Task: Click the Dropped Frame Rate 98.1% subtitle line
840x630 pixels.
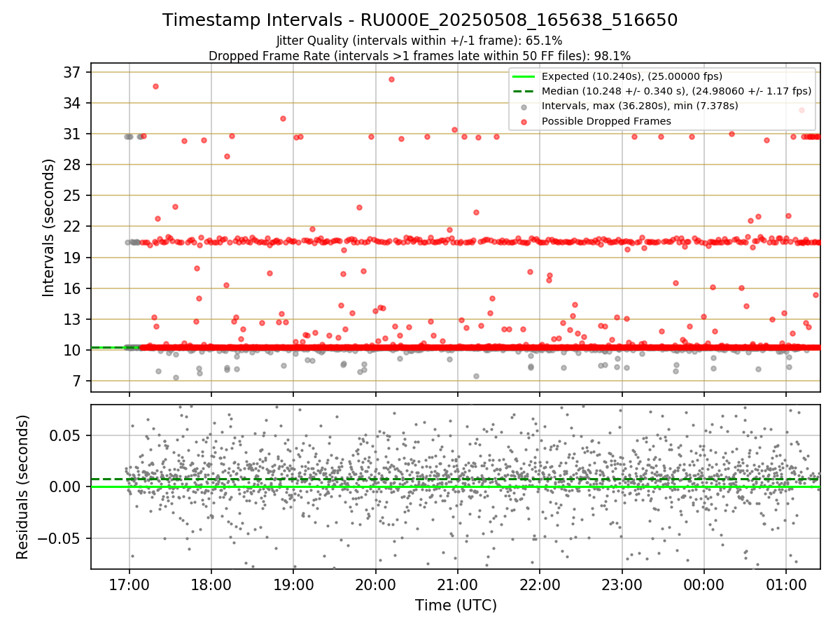Action: click(419, 56)
